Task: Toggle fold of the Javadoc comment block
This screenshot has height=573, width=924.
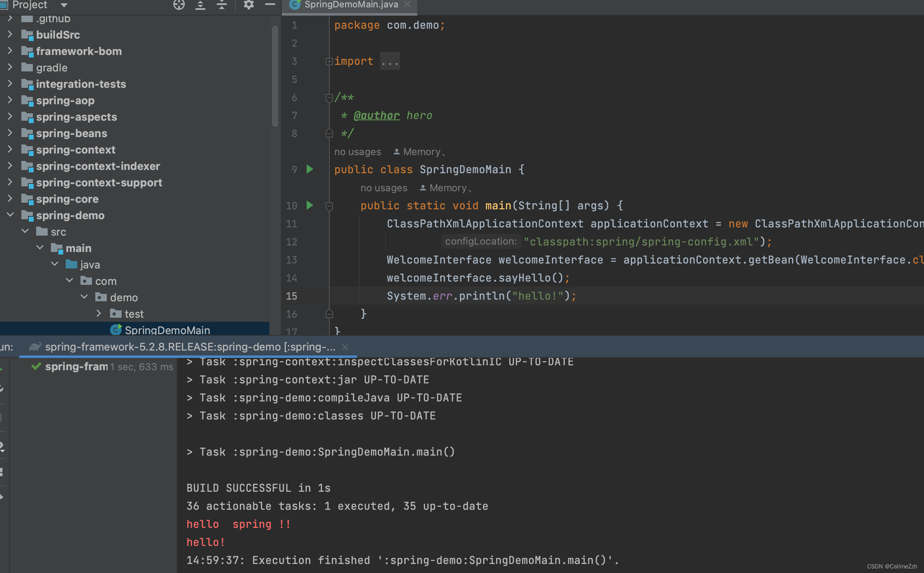Action: [329, 98]
